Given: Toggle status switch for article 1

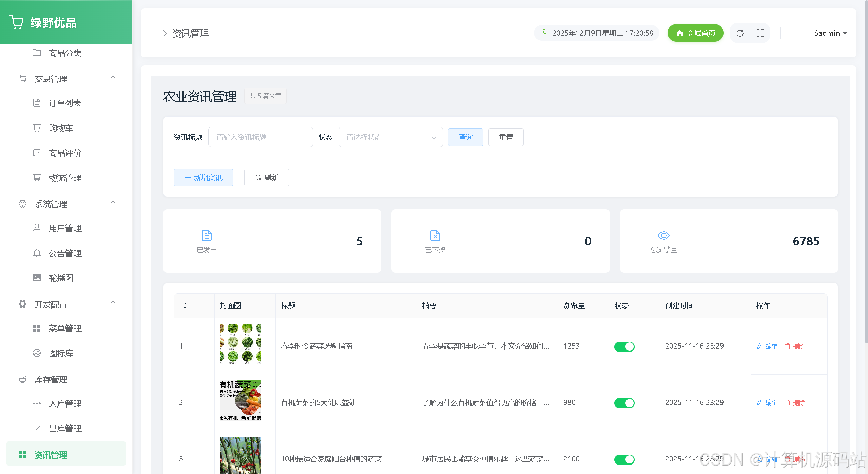Looking at the screenshot, I should pos(624,347).
